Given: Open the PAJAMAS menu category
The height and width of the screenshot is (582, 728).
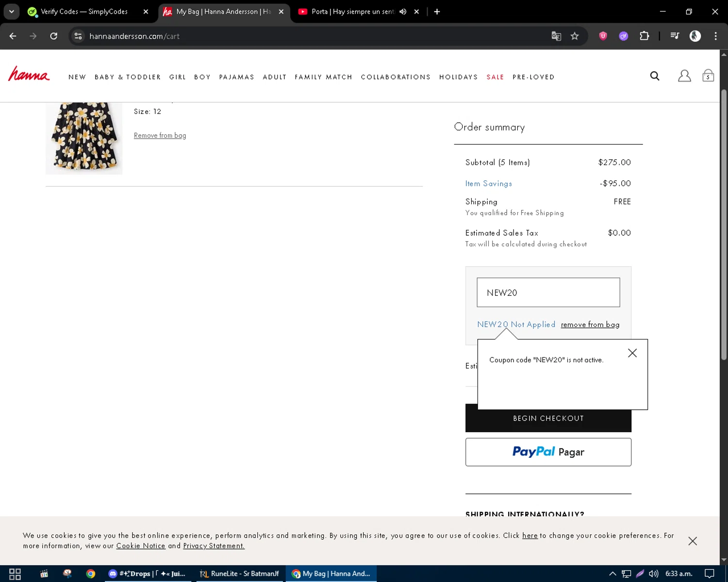Looking at the screenshot, I should (236, 77).
